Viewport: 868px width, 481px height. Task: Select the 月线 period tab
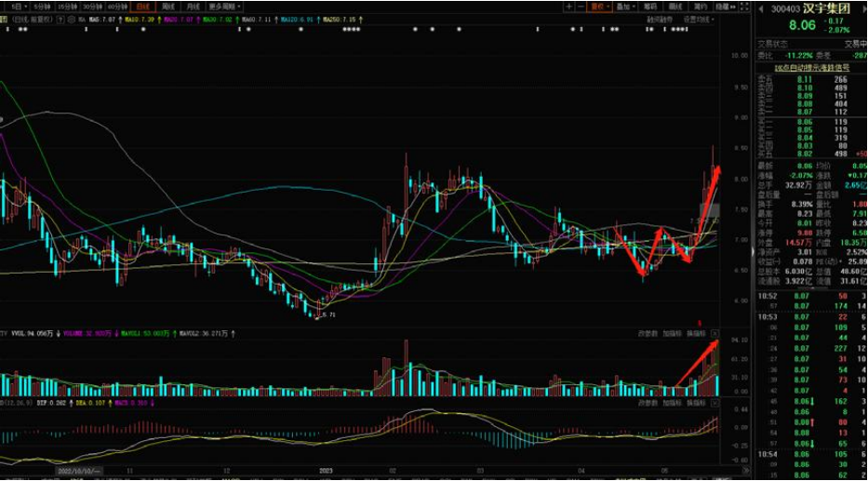[192, 6]
